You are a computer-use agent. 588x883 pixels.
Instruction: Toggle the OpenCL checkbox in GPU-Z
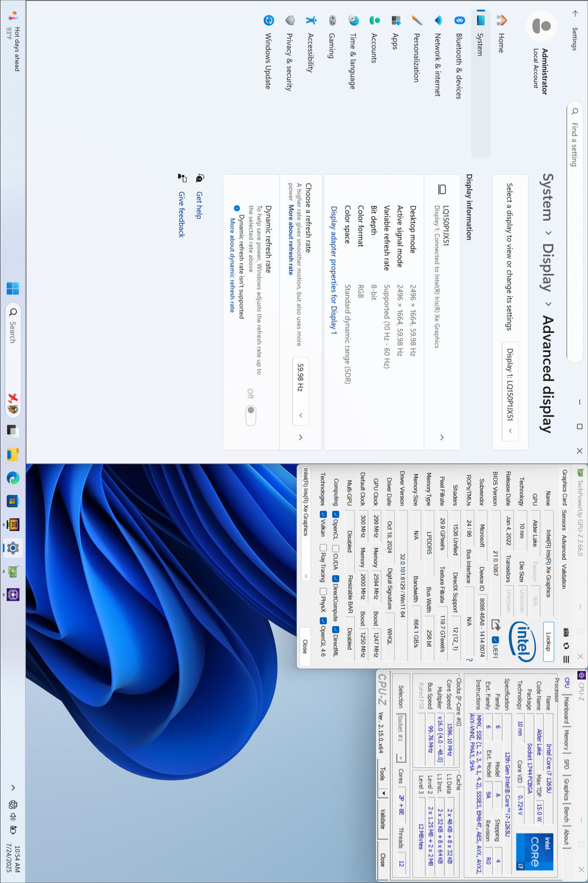click(x=335, y=514)
